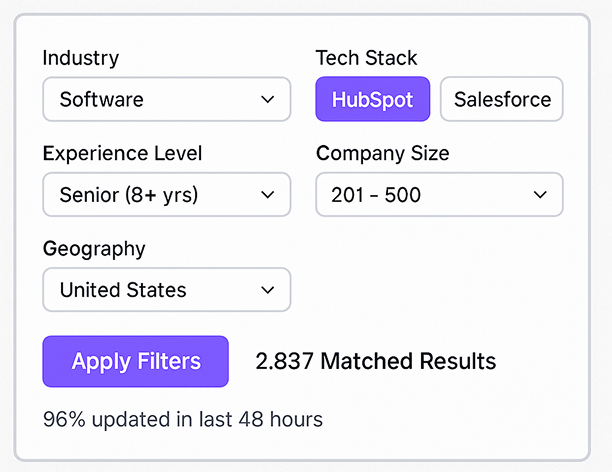Click the Tech Stack heading label
Viewport: 612px width, 472px height.
click(x=366, y=58)
